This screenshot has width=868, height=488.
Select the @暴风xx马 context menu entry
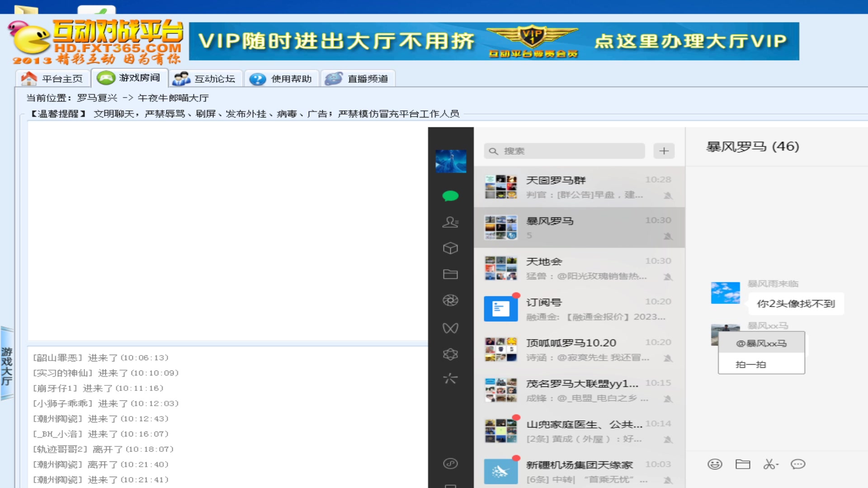pyautogui.click(x=761, y=343)
